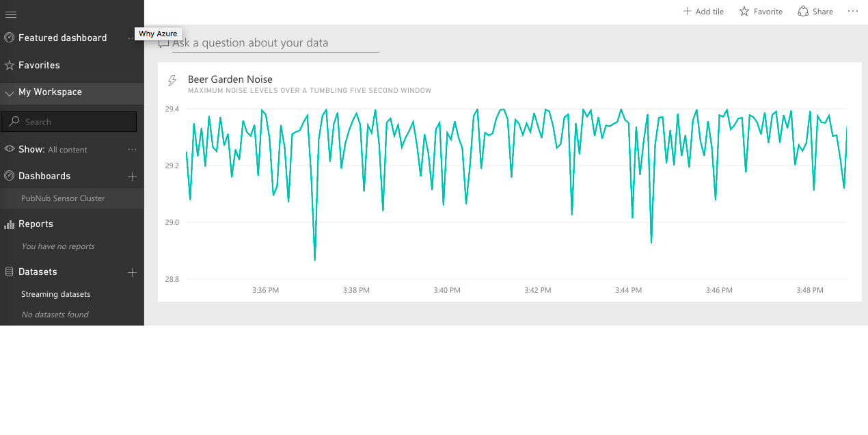Click the Featured dashboard gauge icon
The width and height of the screenshot is (868, 435).
click(9, 38)
